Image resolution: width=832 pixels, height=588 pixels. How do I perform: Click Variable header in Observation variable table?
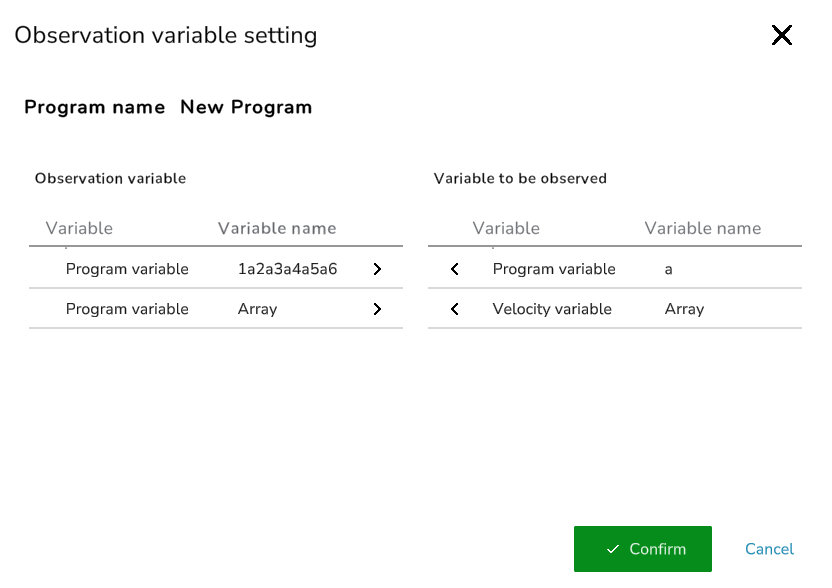point(79,228)
